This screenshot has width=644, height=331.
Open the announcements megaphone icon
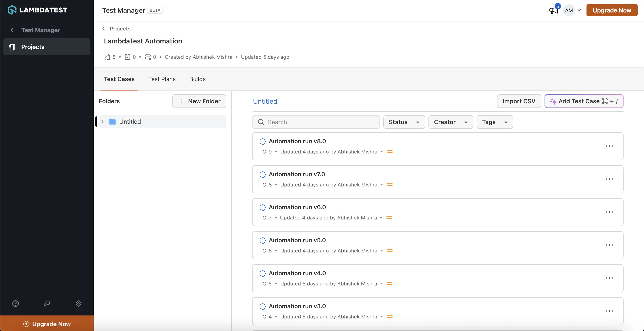coord(553,10)
